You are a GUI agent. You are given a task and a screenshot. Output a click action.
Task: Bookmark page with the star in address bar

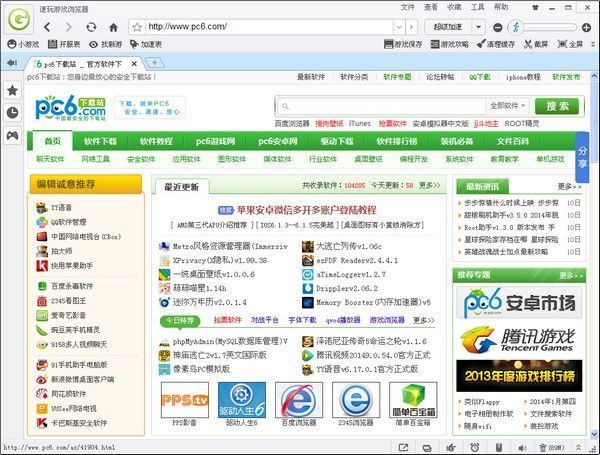pos(137,27)
